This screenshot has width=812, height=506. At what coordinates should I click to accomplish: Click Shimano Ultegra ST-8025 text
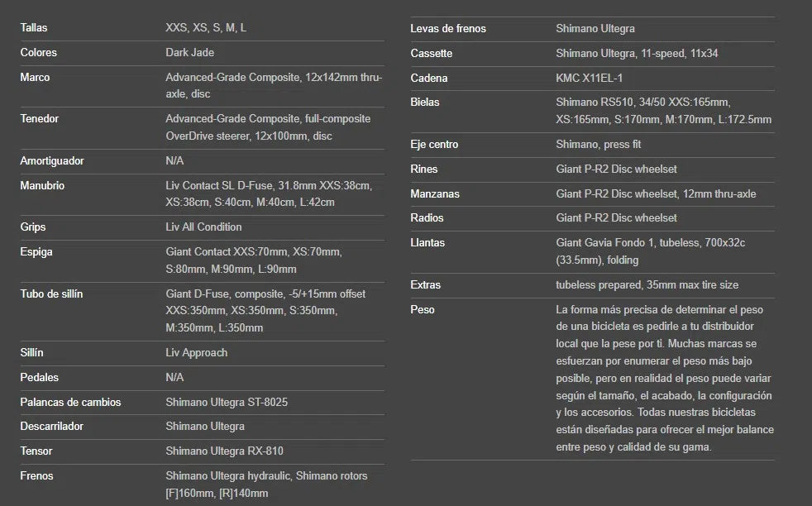point(227,403)
